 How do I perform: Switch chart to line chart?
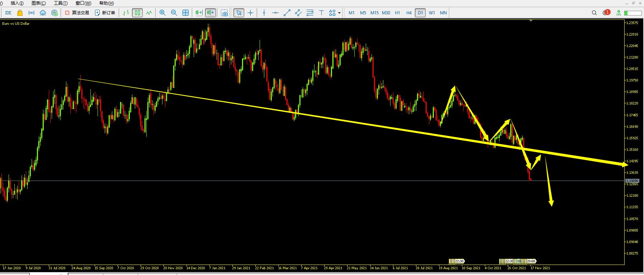[149, 13]
